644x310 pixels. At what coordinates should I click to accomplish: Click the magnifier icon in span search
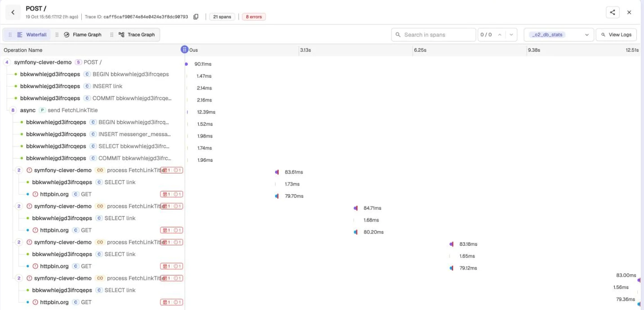click(398, 35)
